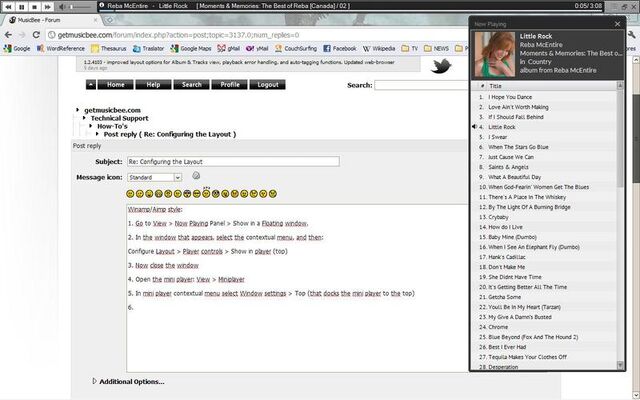640x400 pixels.
Task: Select track 'Saints & Angels'
Action: [x=544, y=167]
